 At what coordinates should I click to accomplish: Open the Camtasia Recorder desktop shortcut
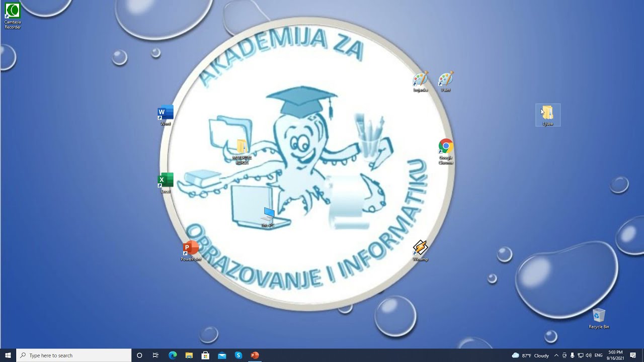[13, 16]
